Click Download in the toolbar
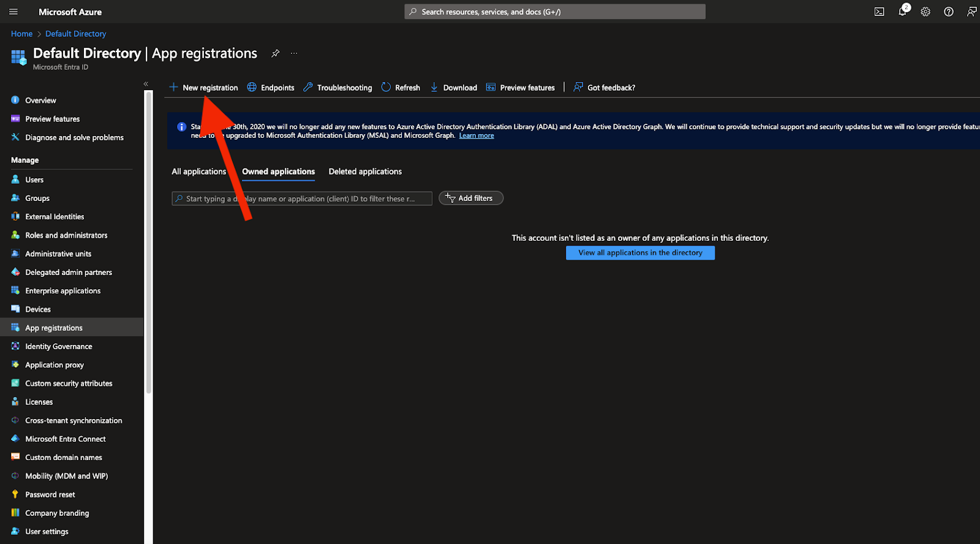980x544 pixels. coord(453,88)
